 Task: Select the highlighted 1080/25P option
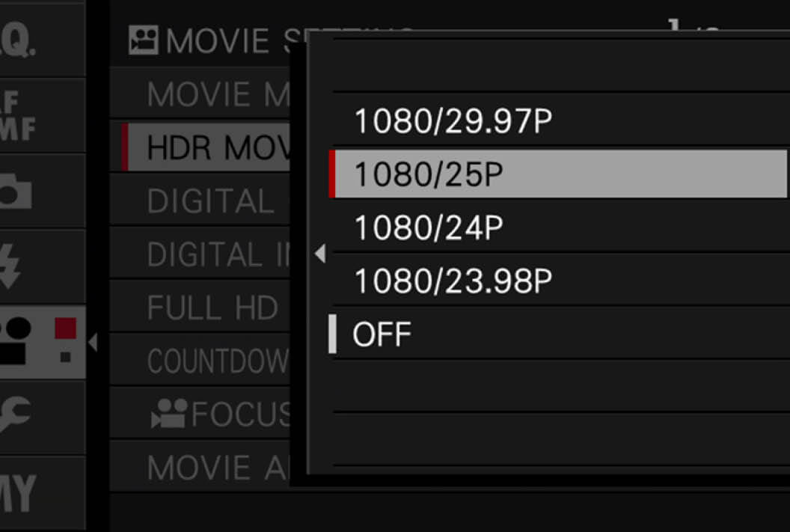click(x=558, y=174)
